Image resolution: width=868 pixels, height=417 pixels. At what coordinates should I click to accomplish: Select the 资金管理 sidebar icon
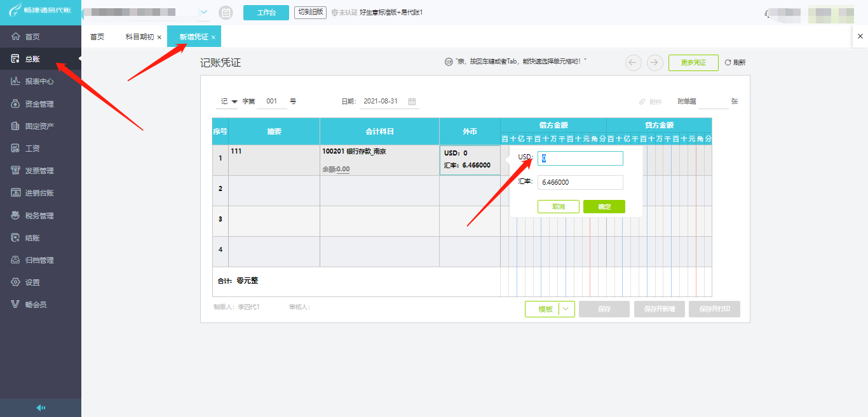[x=16, y=103]
